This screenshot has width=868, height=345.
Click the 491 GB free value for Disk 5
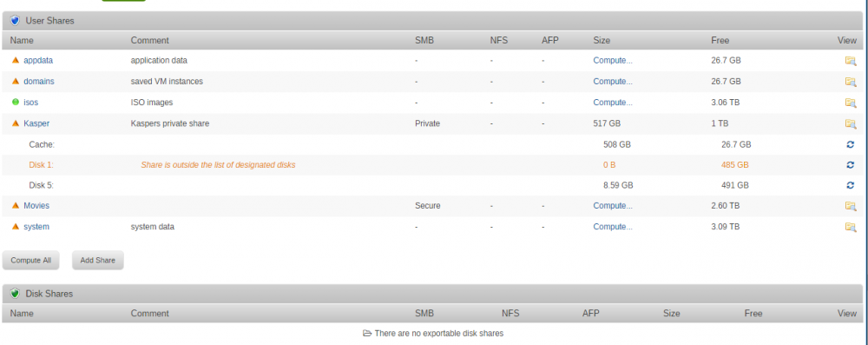click(x=735, y=185)
